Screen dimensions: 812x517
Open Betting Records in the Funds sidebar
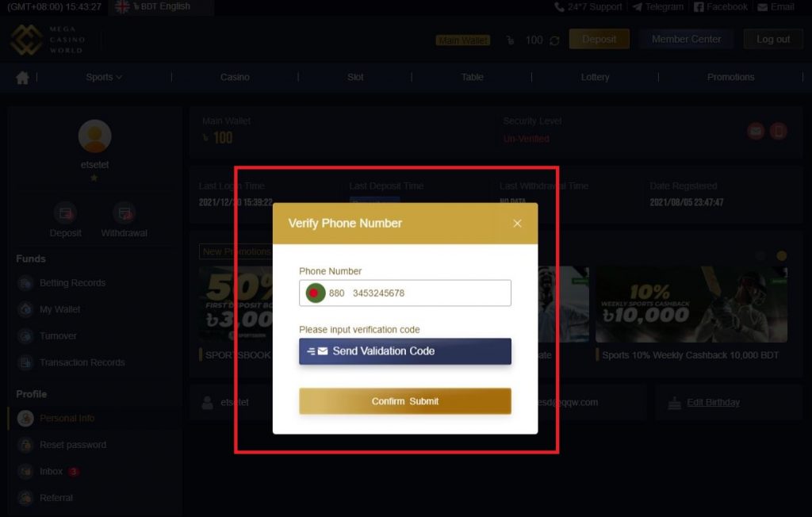72,283
